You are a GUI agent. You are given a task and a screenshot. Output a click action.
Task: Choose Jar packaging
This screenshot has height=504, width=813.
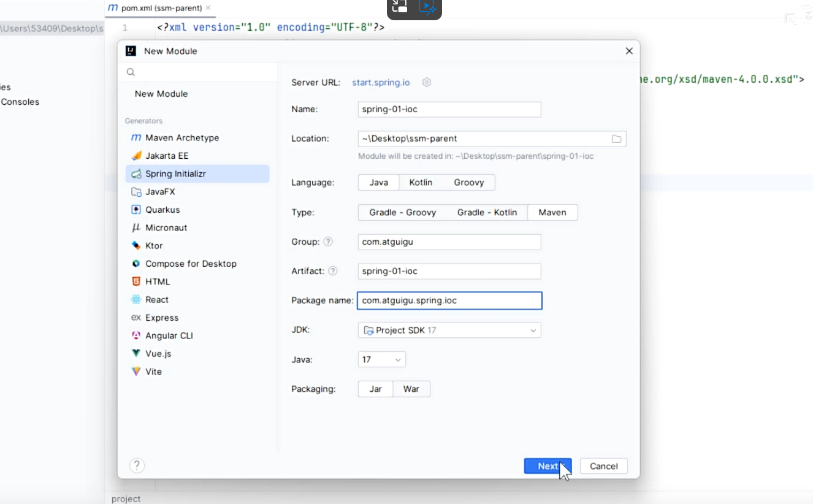click(376, 389)
